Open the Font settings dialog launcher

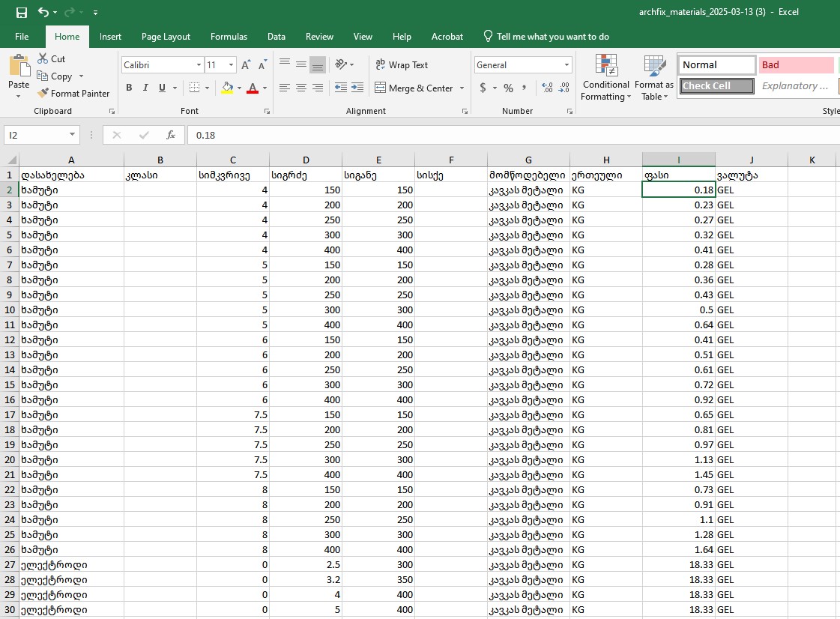click(267, 112)
